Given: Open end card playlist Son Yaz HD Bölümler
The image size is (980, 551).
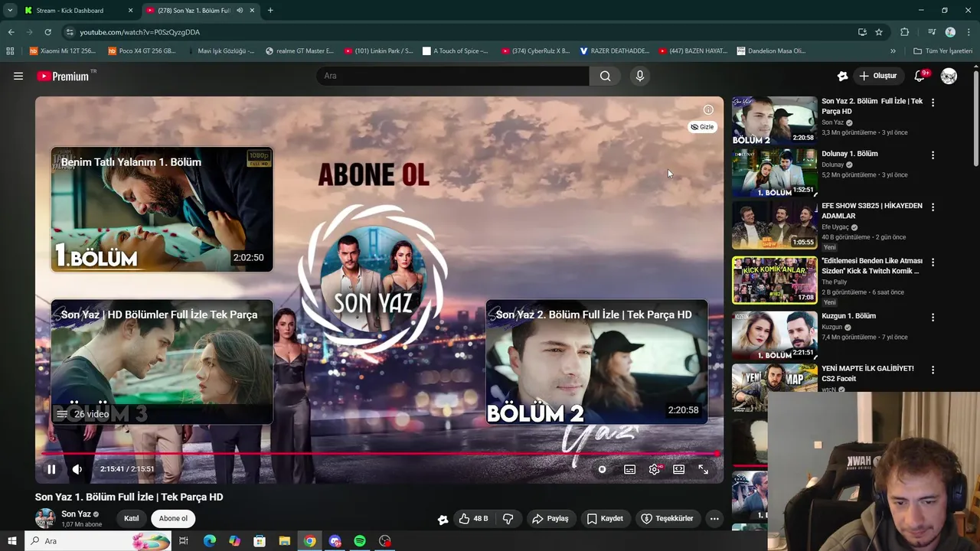Looking at the screenshot, I should click(x=162, y=362).
